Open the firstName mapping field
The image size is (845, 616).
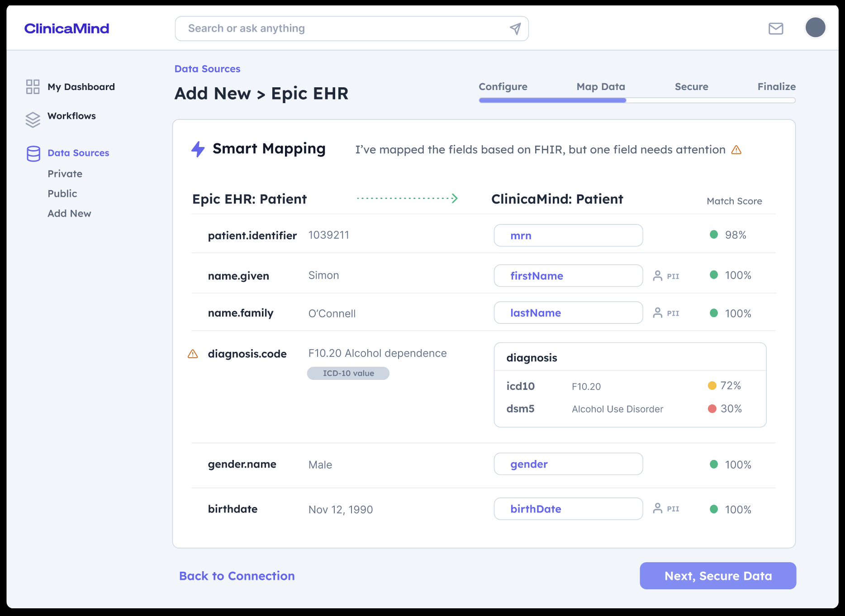568,275
